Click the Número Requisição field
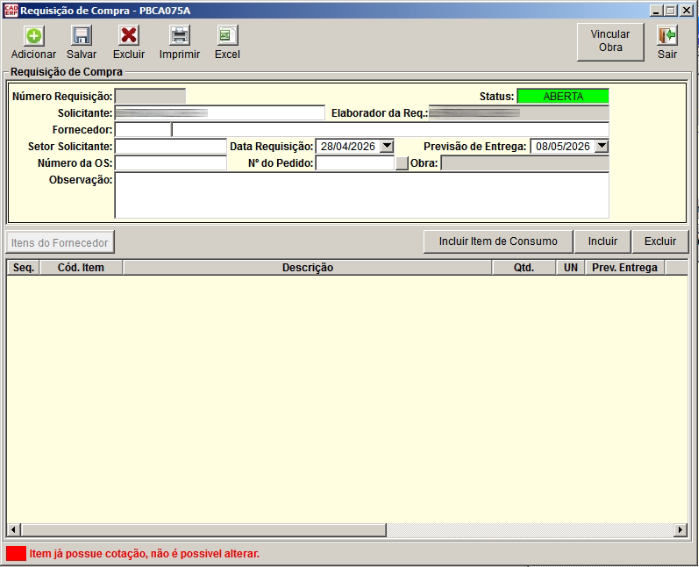Image resolution: width=699 pixels, height=567 pixels. pyautogui.click(x=150, y=96)
